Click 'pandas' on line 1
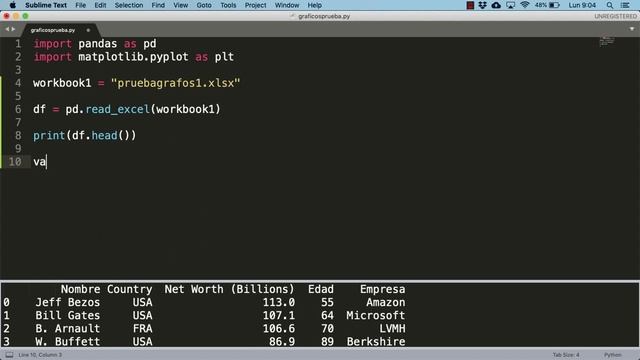The image size is (640, 360). 98,44
